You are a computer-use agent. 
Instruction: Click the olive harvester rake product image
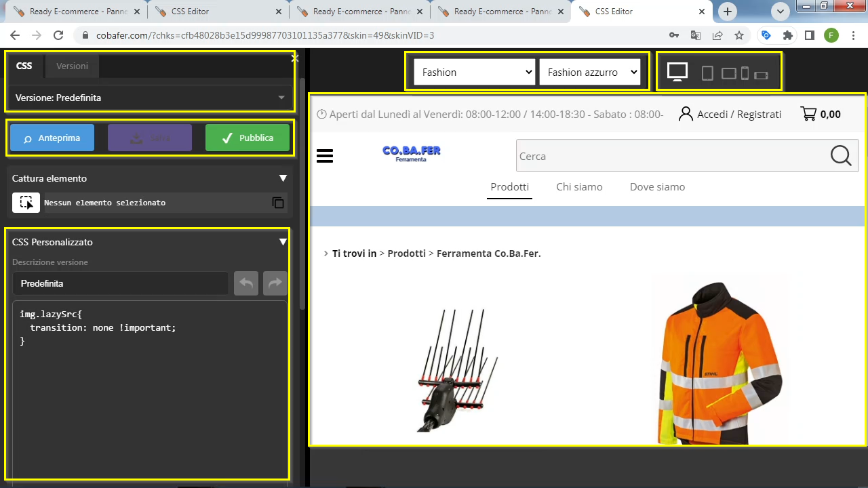tap(456, 370)
